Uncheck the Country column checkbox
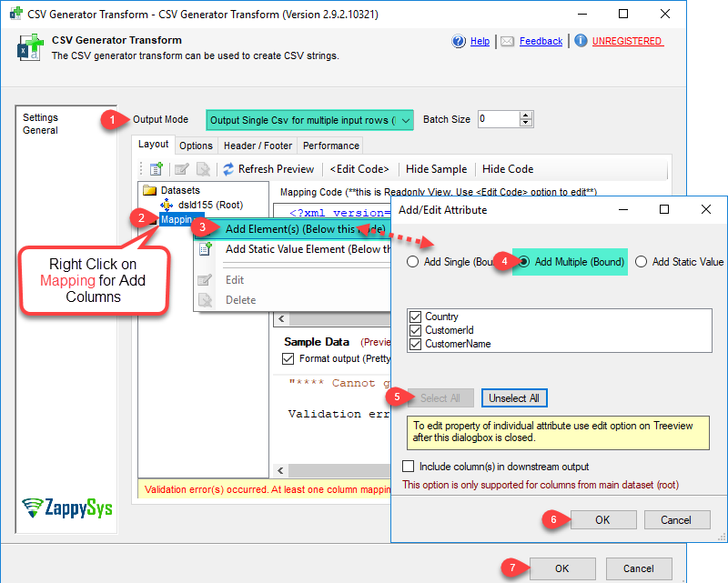 click(x=416, y=317)
